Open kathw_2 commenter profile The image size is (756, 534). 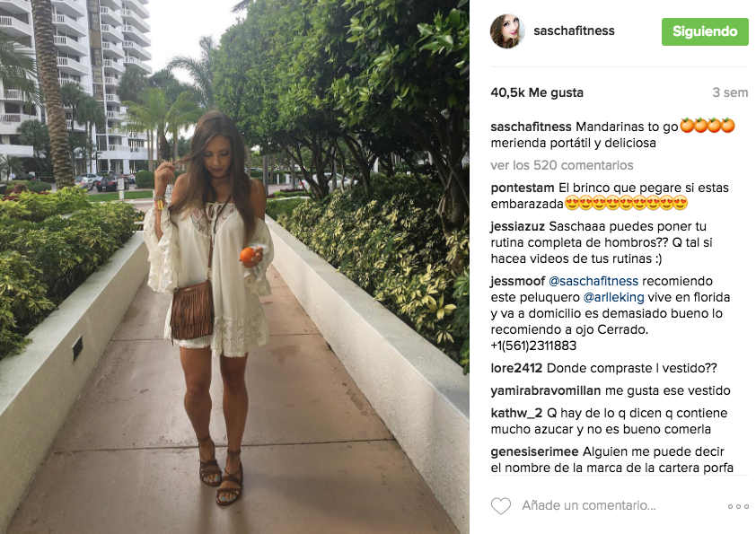(x=516, y=413)
